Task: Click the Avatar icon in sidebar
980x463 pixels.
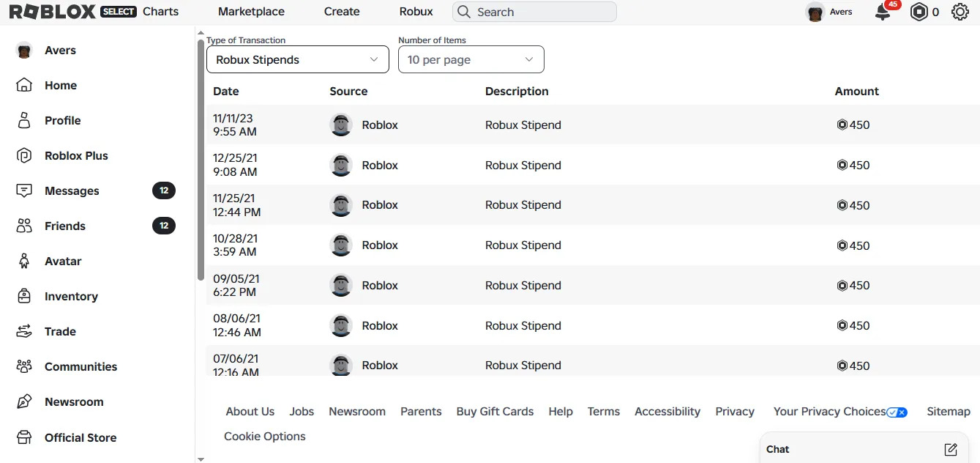Action: [x=24, y=261]
